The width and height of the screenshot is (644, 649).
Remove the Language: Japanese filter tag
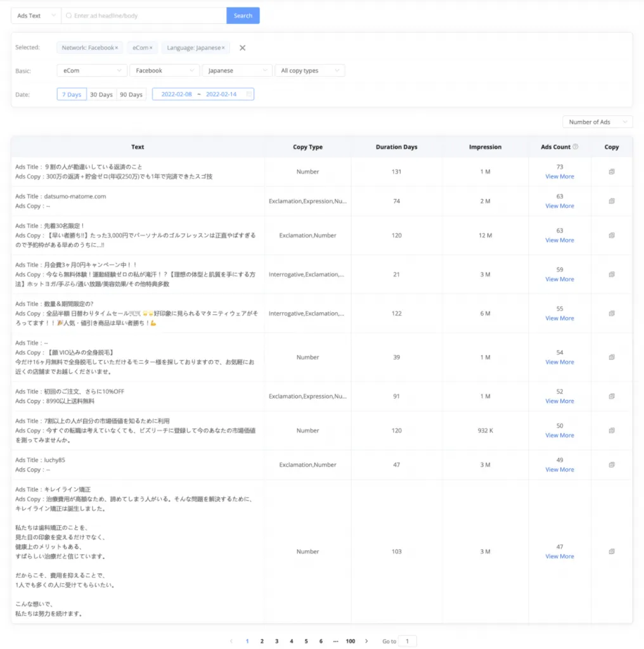[223, 48]
